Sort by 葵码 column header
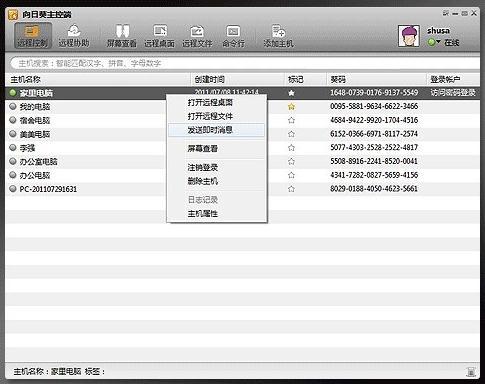This screenshot has width=485, height=384. tap(376, 79)
